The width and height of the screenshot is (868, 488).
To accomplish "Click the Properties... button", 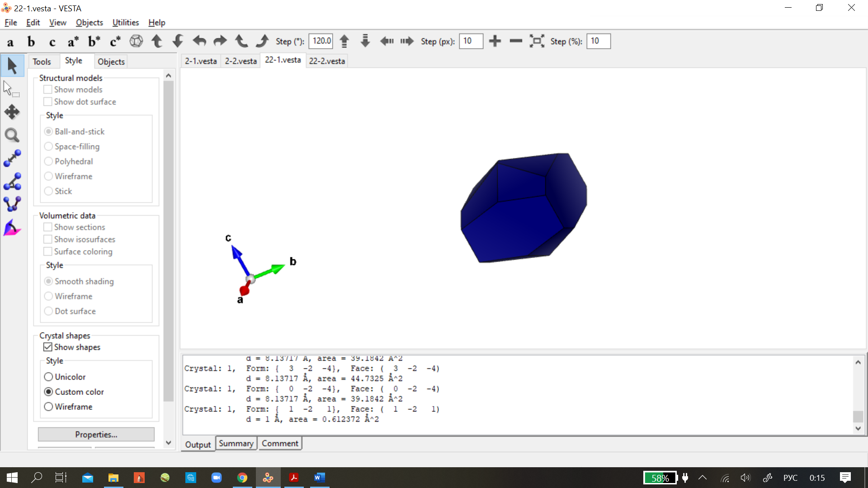I will pyautogui.click(x=96, y=434).
